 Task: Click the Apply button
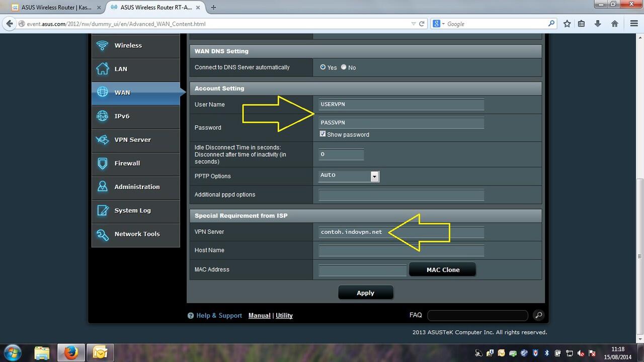[x=366, y=293]
